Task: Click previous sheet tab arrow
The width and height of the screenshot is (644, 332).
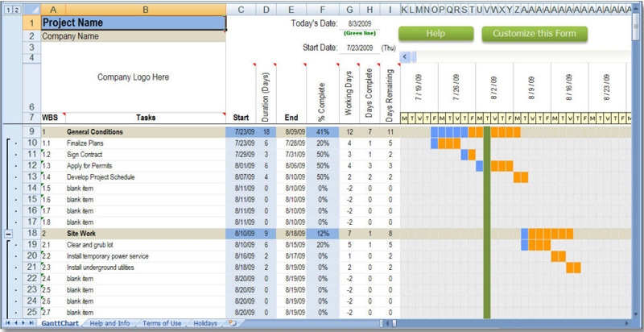Action: [15, 323]
